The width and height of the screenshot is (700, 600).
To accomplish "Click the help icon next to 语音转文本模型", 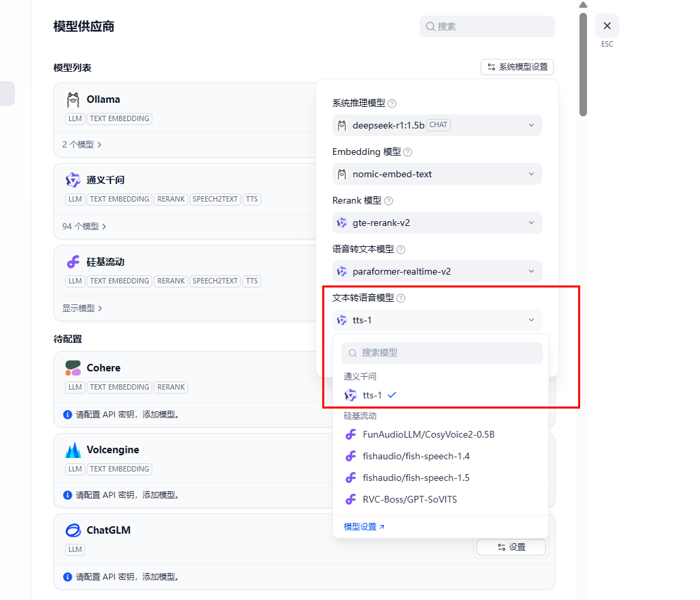I will [401, 250].
